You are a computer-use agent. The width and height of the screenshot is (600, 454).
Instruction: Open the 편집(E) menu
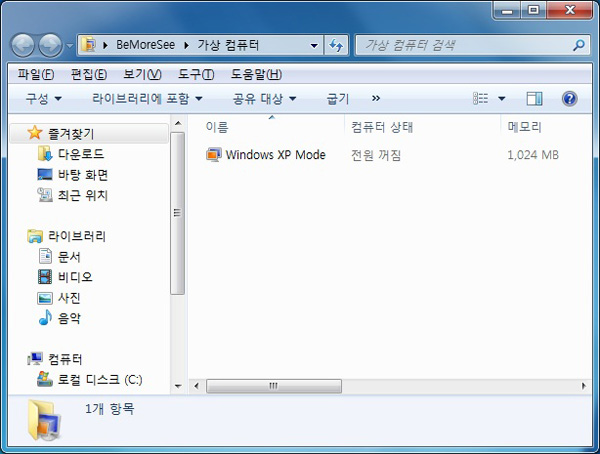tap(89, 74)
